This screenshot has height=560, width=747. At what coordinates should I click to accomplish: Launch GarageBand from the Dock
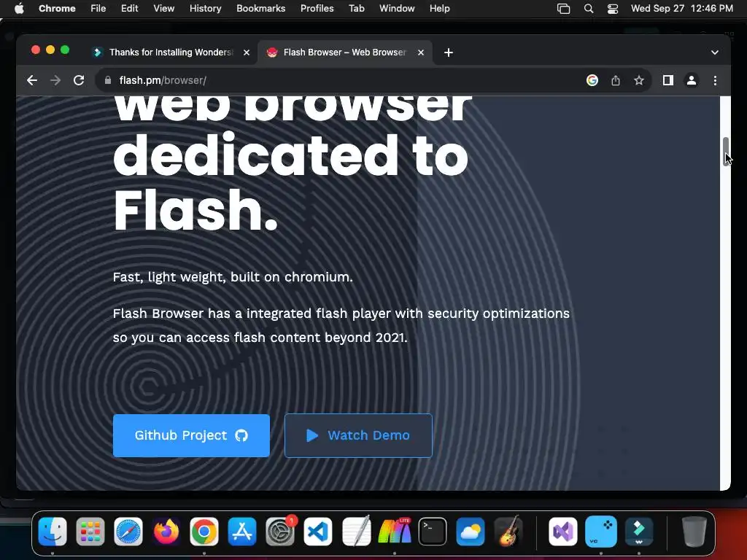(508, 531)
